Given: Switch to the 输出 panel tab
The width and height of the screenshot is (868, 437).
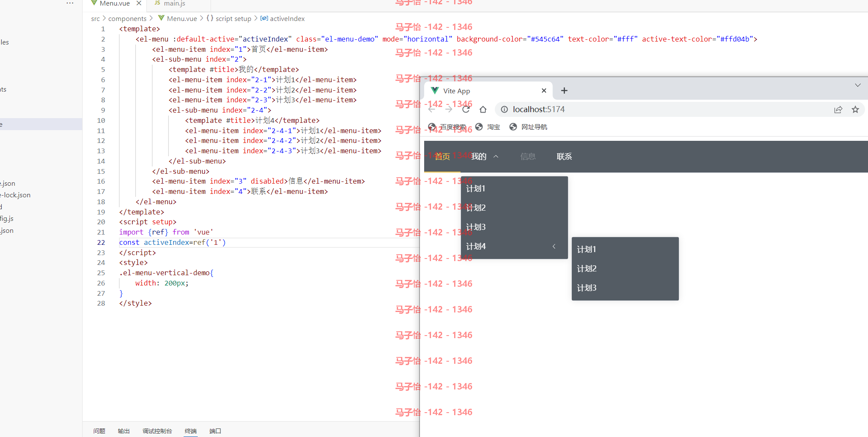Looking at the screenshot, I should tap(124, 431).
